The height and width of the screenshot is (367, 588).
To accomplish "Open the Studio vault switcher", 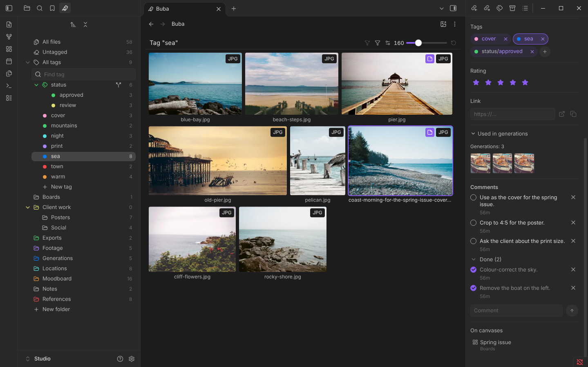I will 38,359.
